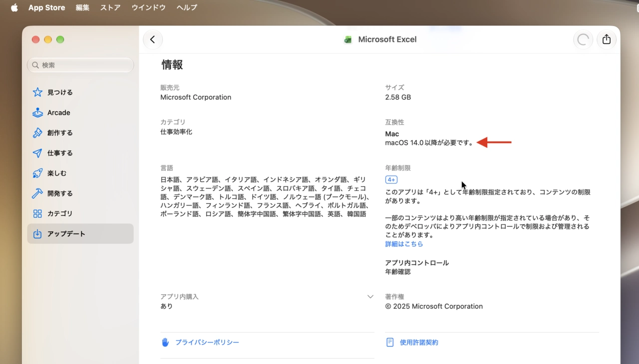Click the macOS 14.0 以降が必要です text
Image resolution: width=639 pixels, height=364 pixels.
tap(429, 143)
